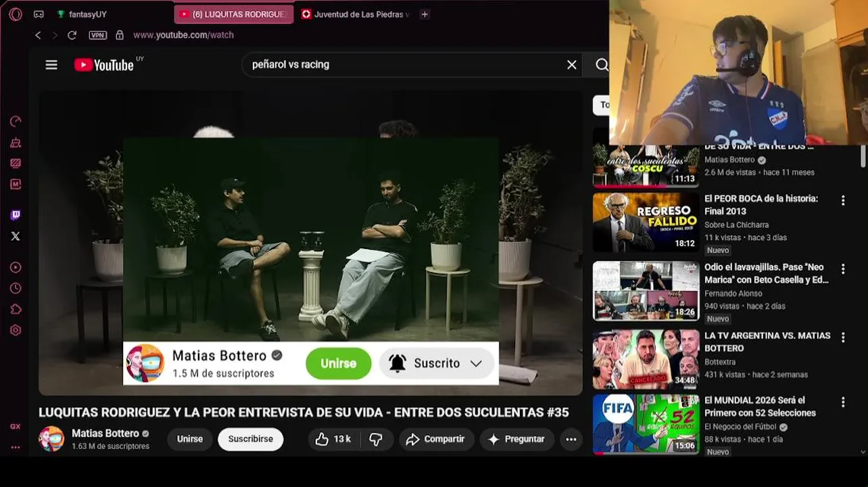This screenshot has height=487, width=868.
Task: Switch to the Juventud de Las Piedras tab
Action: coord(356,14)
